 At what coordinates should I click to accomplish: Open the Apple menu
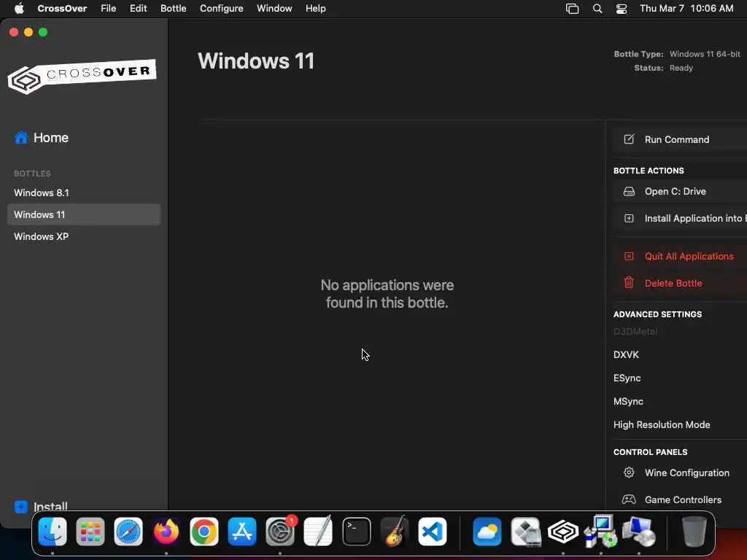19,9
